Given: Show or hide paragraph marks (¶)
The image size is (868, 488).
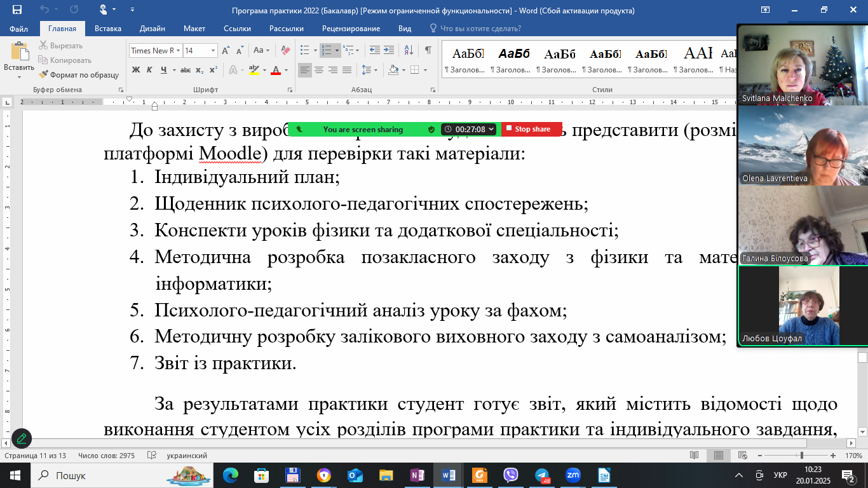Looking at the screenshot, I should 428,50.
